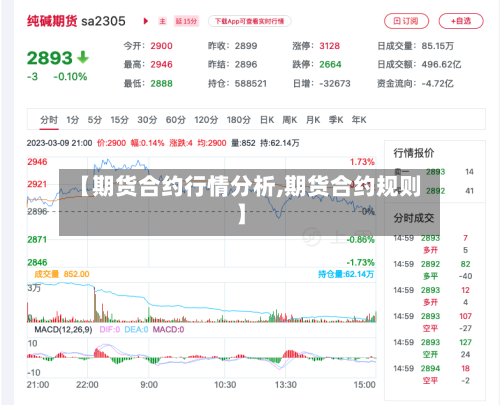Click the 昨收 value 2899
Screen dimensions: 500x405
pyautogui.click(x=246, y=46)
